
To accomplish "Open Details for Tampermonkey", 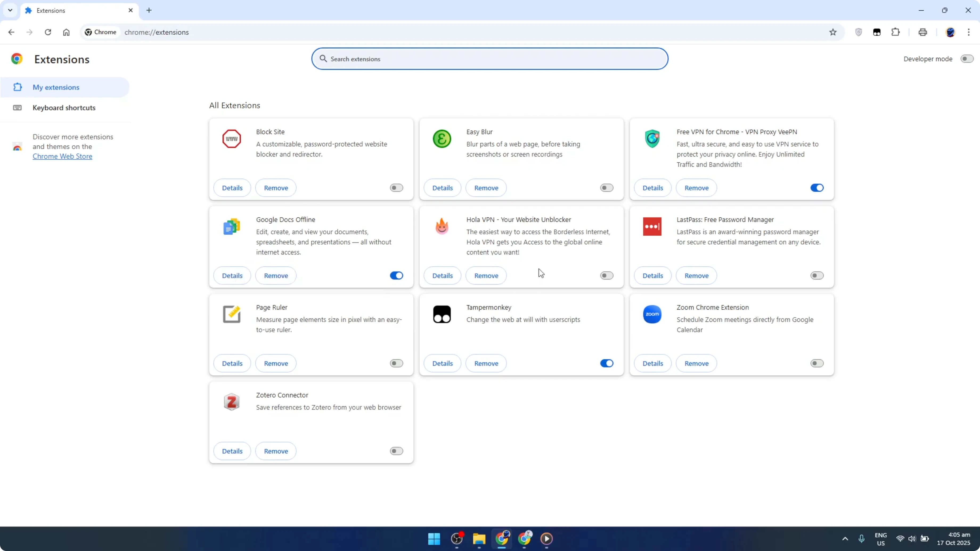I will [442, 364].
